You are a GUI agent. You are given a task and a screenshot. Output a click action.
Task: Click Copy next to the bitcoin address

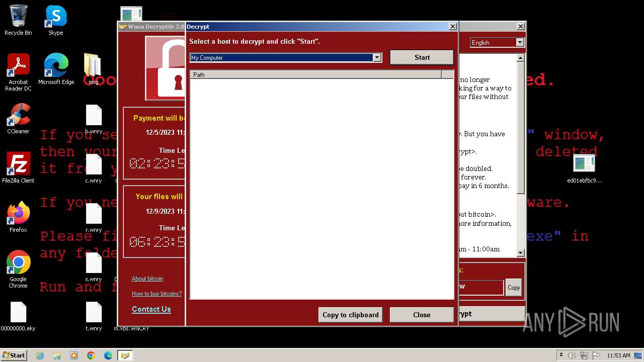tap(514, 288)
